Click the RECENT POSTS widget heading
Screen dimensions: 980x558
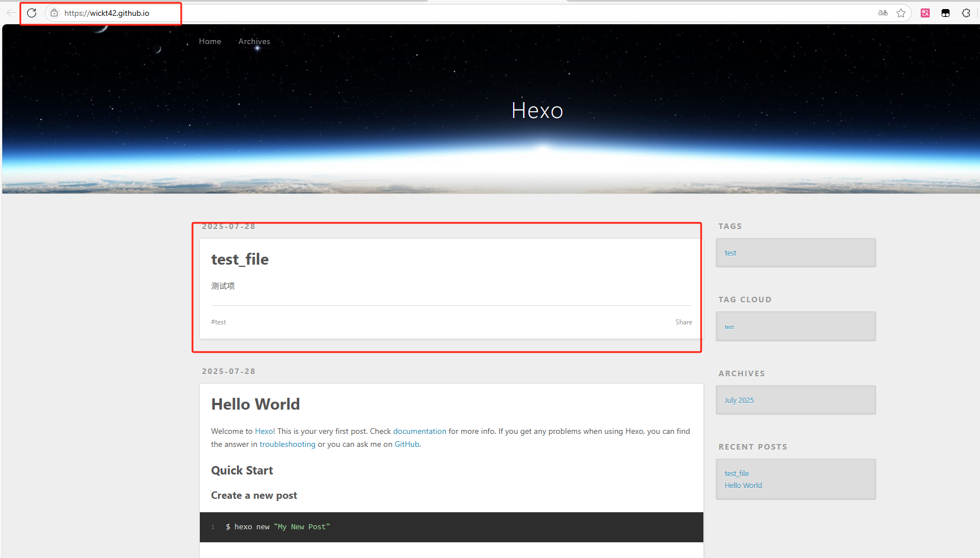tap(753, 447)
